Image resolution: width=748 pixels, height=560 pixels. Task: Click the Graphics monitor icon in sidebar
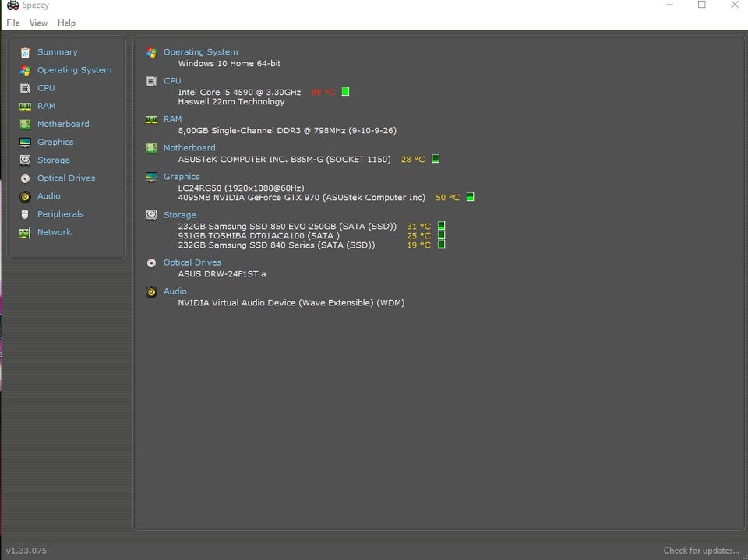(x=25, y=143)
